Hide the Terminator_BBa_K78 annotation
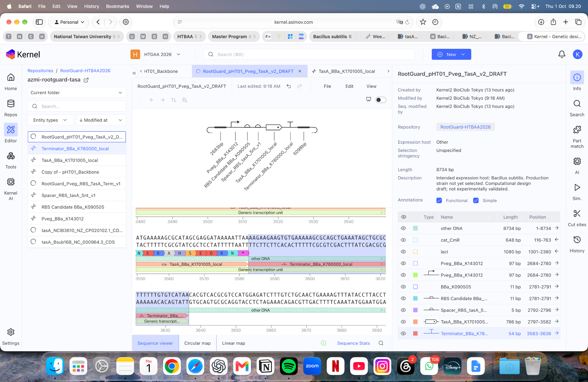Viewport: 588px width, 382px height. (403, 333)
